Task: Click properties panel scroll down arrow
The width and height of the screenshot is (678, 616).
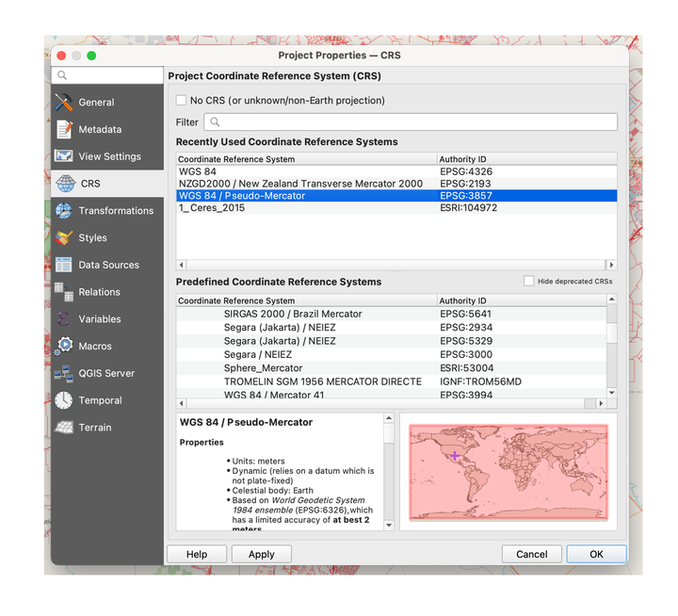Action: pyautogui.click(x=389, y=526)
